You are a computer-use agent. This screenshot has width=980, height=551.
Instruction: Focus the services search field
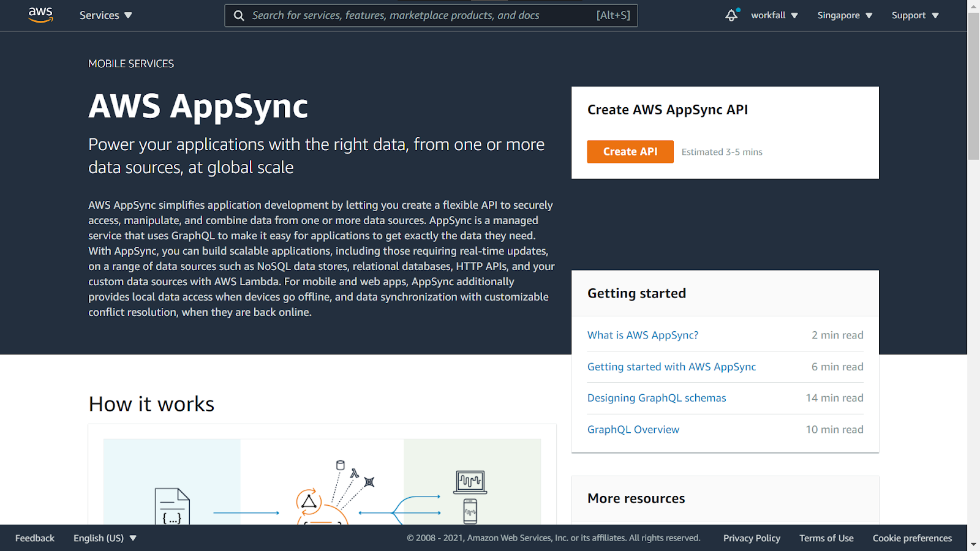click(431, 15)
